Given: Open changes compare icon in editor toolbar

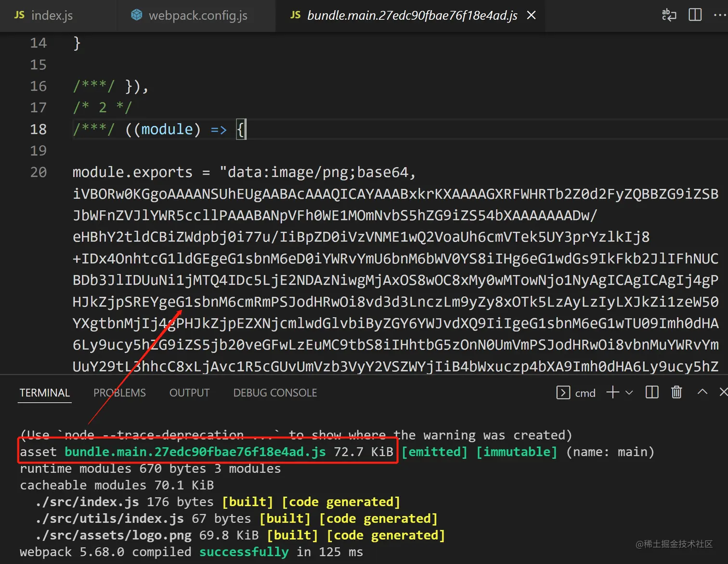Looking at the screenshot, I should pyautogui.click(x=669, y=15).
